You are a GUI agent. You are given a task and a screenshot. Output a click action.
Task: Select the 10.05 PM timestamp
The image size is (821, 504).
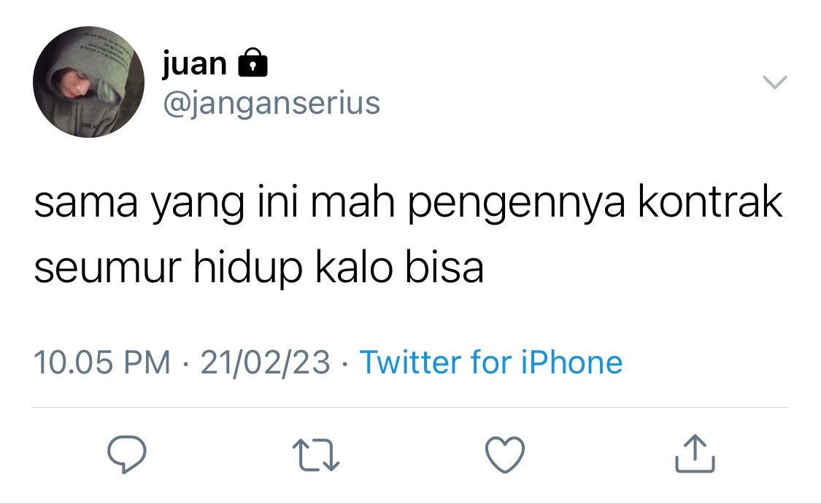coord(102,363)
